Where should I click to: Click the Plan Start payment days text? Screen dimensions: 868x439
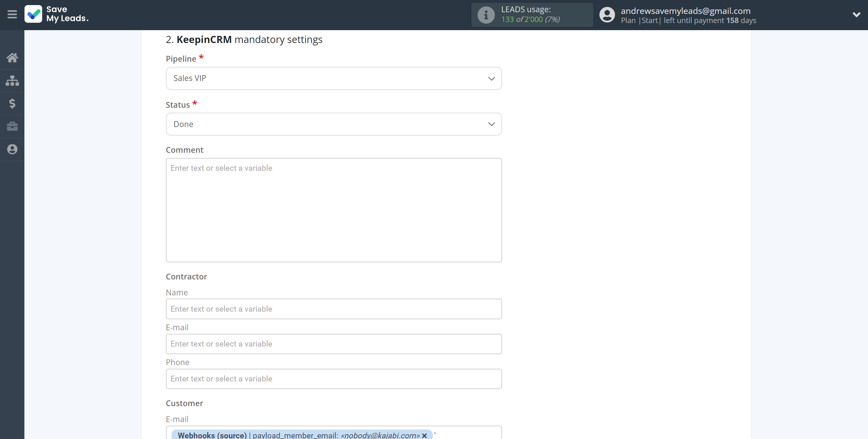pyautogui.click(x=688, y=21)
